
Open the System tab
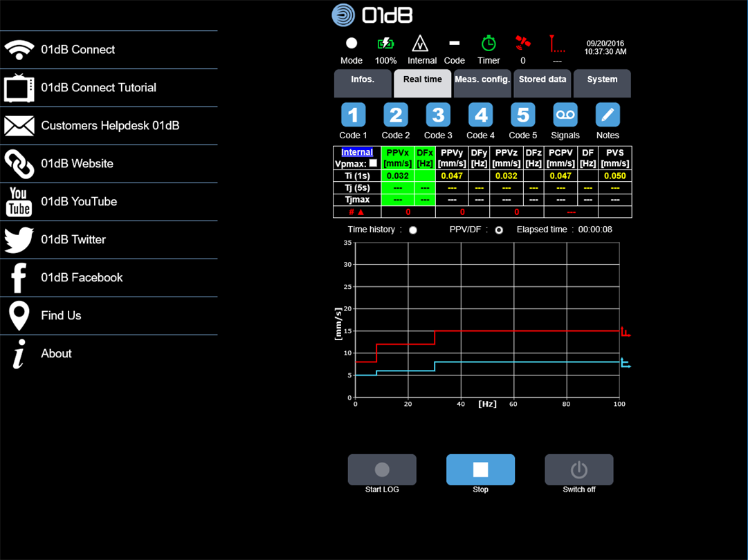(x=602, y=84)
